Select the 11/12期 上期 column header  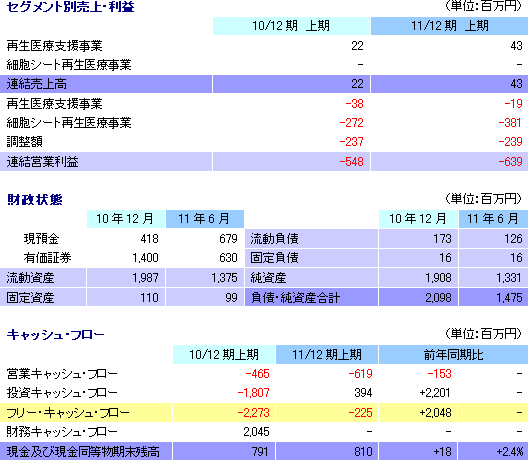tap(449, 26)
